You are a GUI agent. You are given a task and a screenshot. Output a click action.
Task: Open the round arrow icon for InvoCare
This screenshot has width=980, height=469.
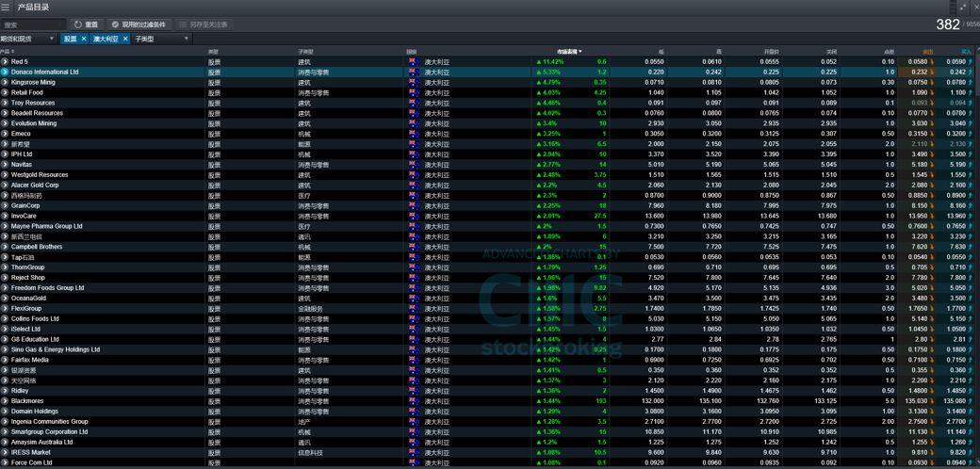coord(5,216)
